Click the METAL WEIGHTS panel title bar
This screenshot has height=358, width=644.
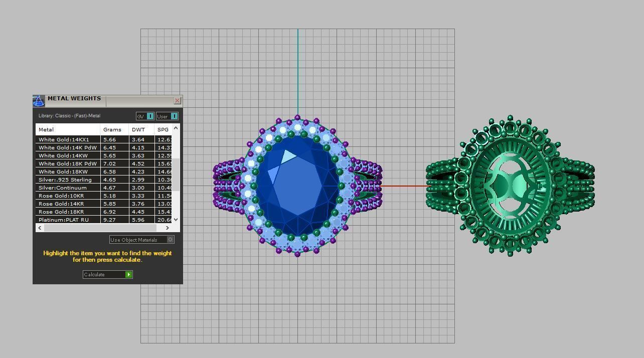pos(108,101)
